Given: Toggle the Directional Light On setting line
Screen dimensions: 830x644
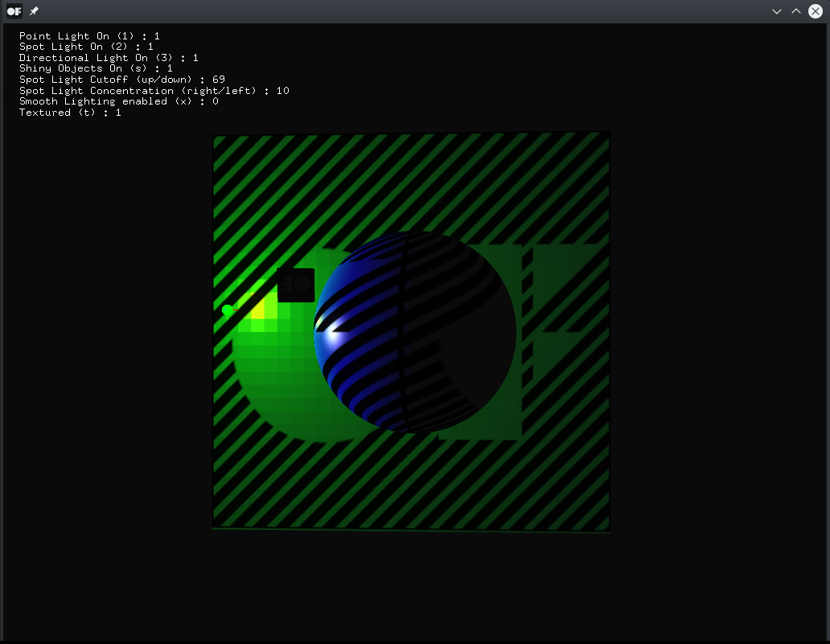Looking at the screenshot, I should (108, 57).
